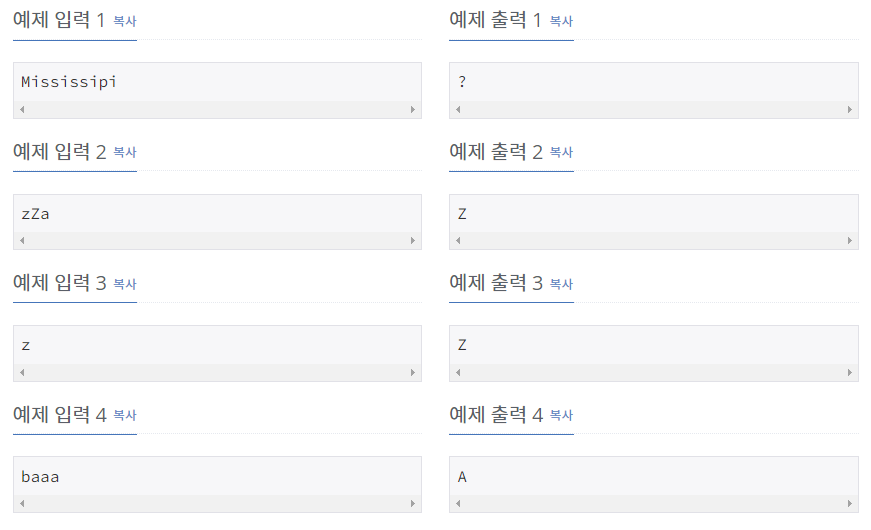
Task: Click the question mark output text
Action: click(462, 82)
